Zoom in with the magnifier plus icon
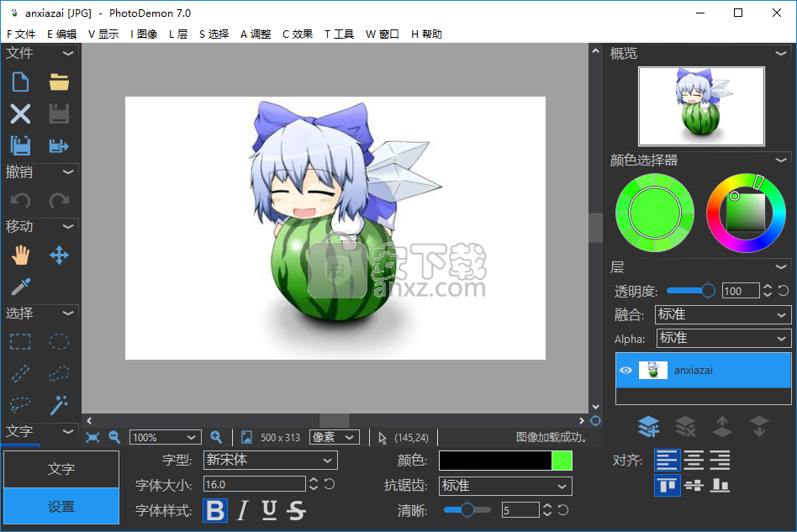This screenshot has height=532, width=797. coord(216,437)
